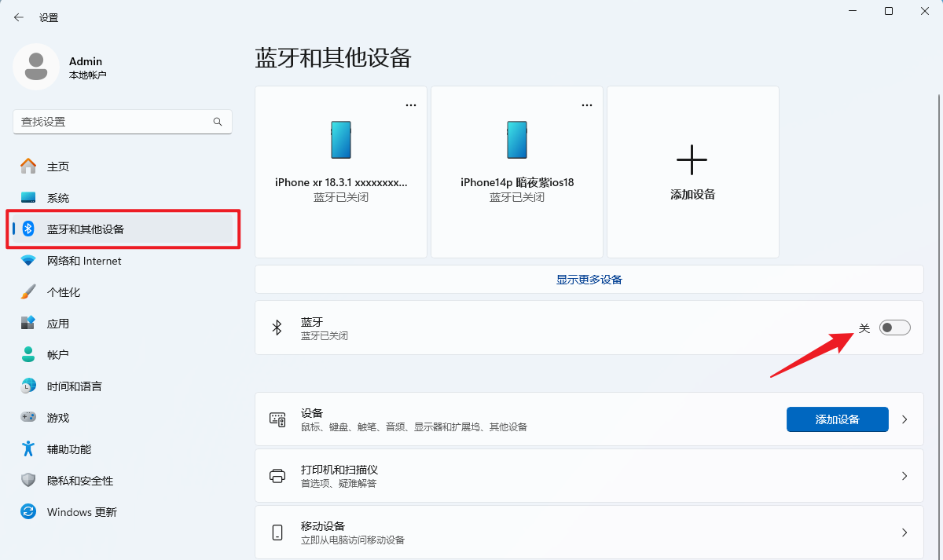Enable the 蓝牙 switch
This screenshot has width=943, height=560.
[x=894, y=327]
